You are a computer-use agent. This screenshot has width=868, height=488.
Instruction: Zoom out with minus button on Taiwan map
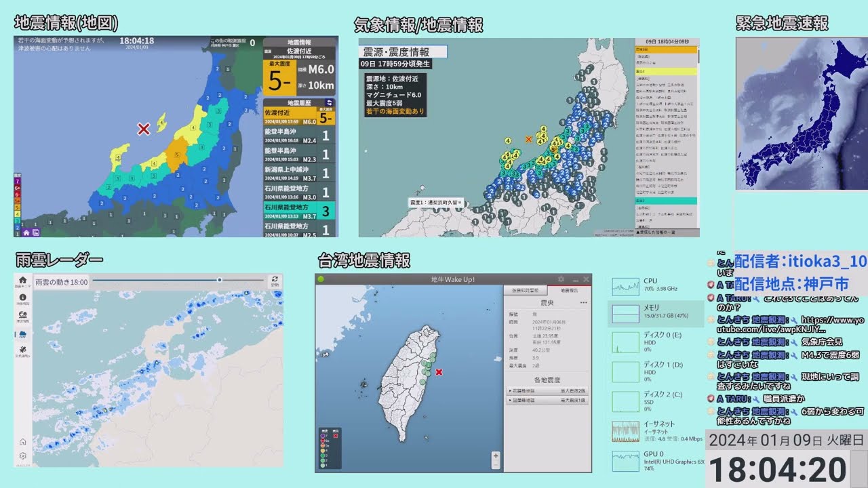(x=496, y=466)
